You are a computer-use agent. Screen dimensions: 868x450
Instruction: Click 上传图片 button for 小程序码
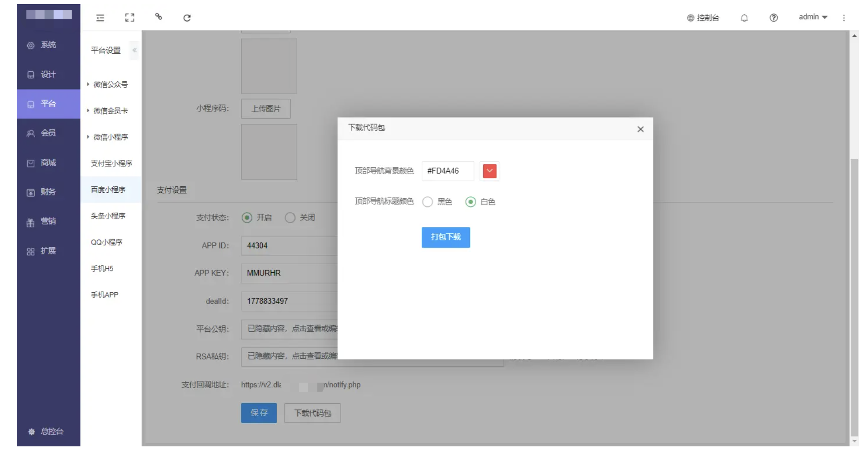click(266, 109)
